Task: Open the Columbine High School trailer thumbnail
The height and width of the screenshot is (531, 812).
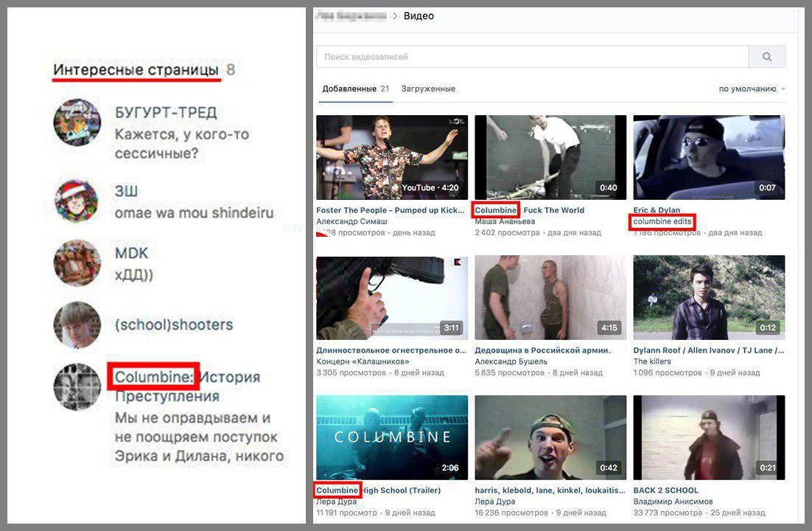Action: [392, 437]
